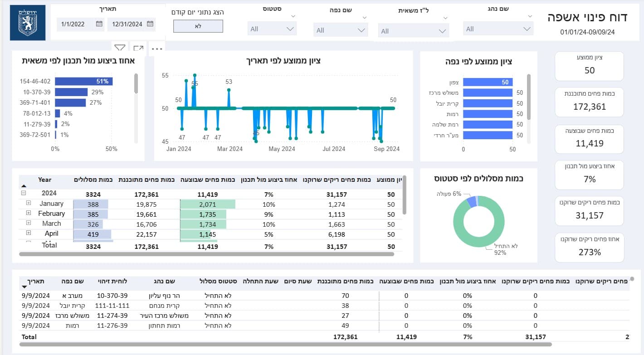Screen dimensions: 644x355
Task: Select the צפון bar in the district chart
Action: 488,82
